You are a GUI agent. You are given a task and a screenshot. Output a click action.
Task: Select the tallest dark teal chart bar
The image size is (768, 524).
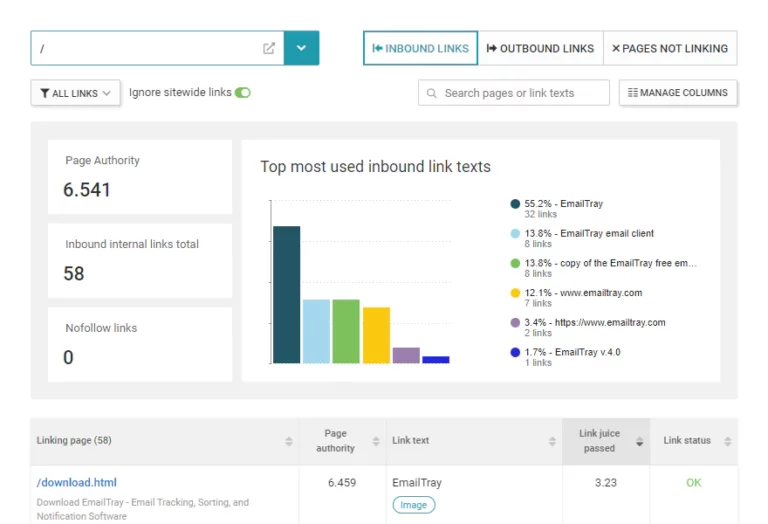coord(286,294)
